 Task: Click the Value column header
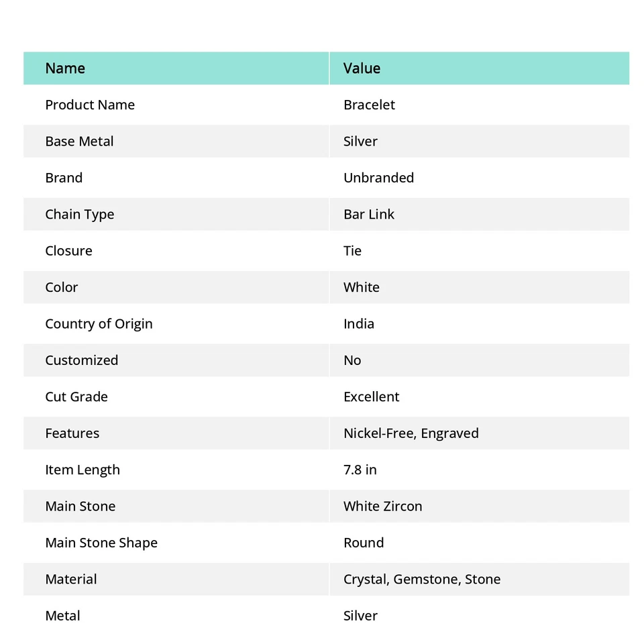click(x=362, y=68)
